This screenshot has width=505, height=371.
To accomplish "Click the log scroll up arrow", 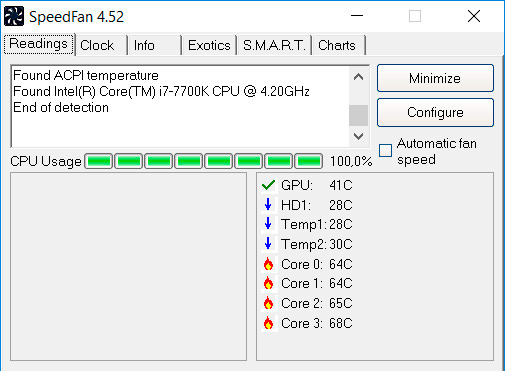I will pos(358,77).
